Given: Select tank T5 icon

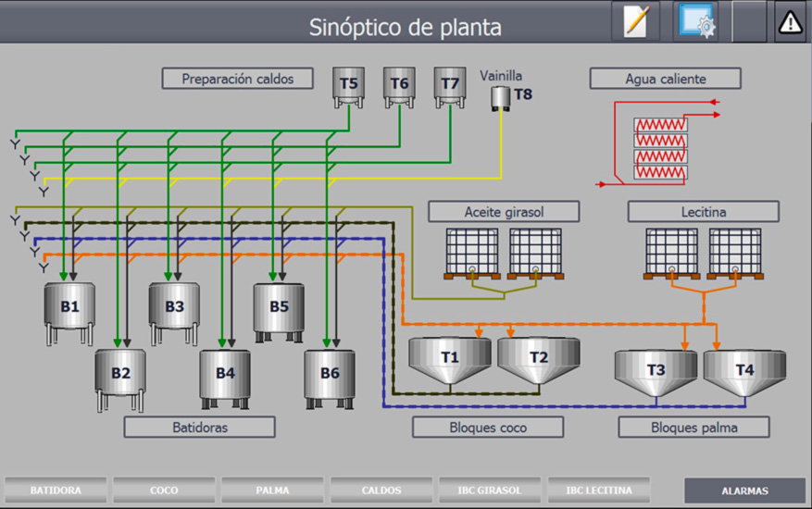Looking at the screenshot, I should tap(348, 84).
